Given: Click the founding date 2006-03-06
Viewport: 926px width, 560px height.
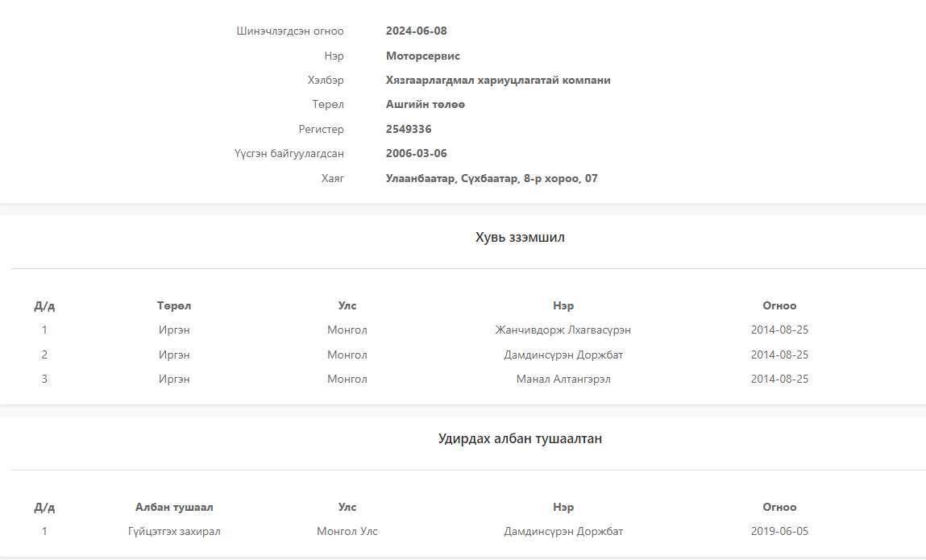Looking at the screenshot, I should click(416, 153).
